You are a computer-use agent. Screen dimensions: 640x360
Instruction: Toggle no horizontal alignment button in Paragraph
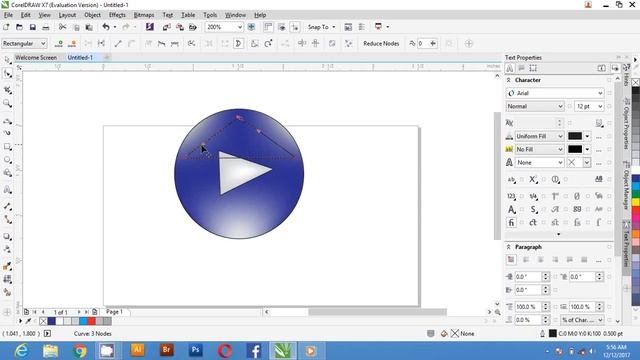(x=511, y=260)
